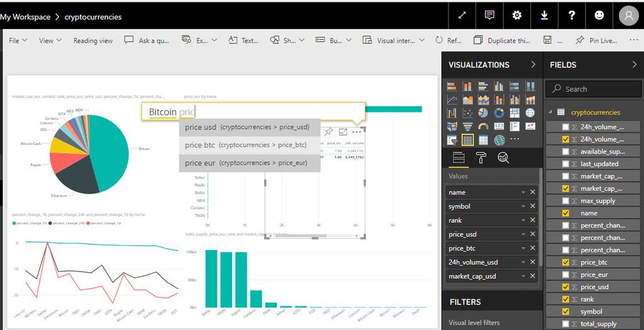The image size is (644, 330).
Task: Select the card (123) visualization
Action: pyautogui.click(x=499, y=126)
